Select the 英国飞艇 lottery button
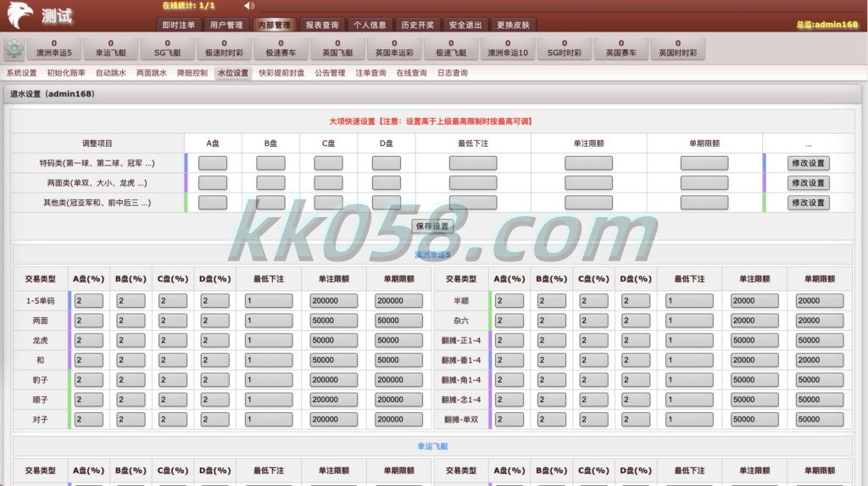 click(337, 48)
